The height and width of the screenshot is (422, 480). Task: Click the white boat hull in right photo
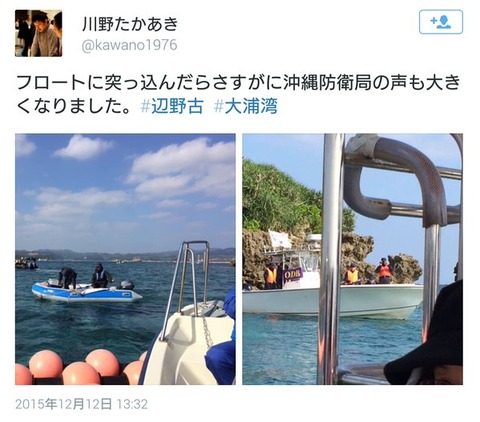(332, 300)
